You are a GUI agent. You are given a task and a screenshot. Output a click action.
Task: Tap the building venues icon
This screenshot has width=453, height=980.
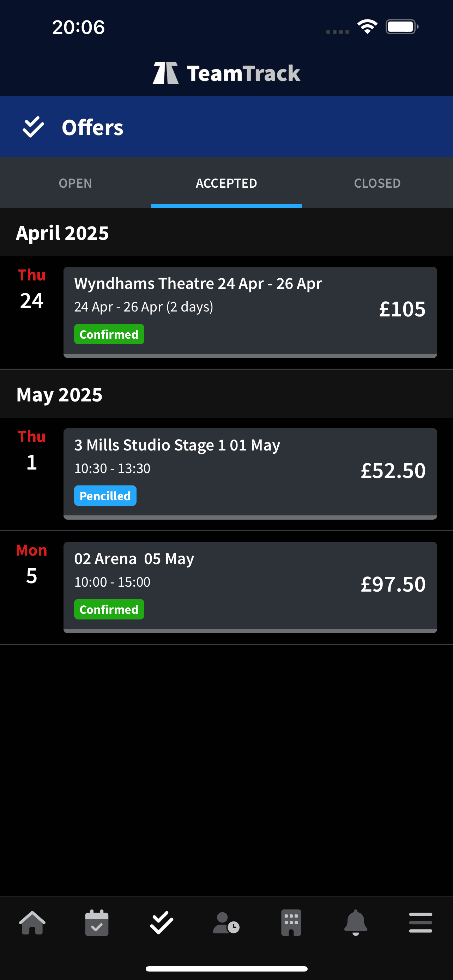tap(291, 922)
